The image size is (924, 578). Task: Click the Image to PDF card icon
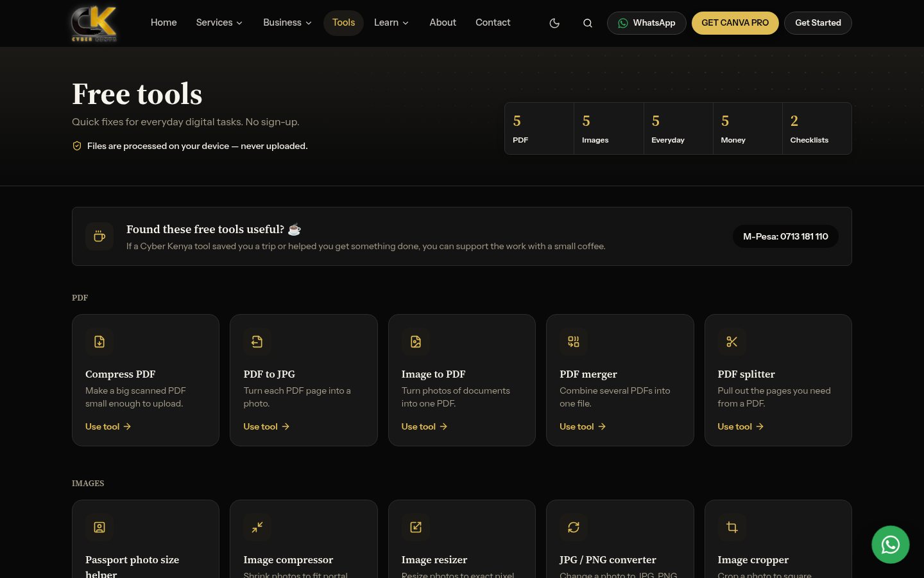[416, 342]
